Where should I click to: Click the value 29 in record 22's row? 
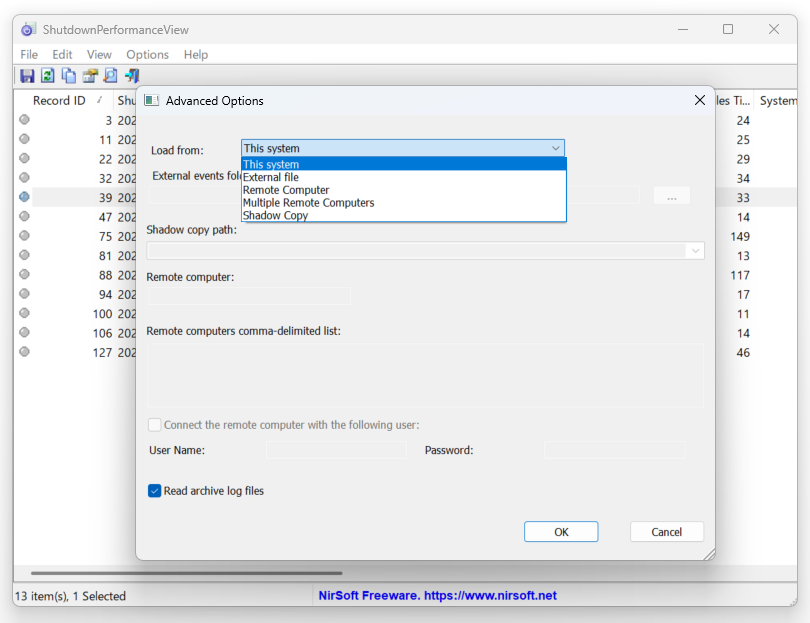point(743,159)
